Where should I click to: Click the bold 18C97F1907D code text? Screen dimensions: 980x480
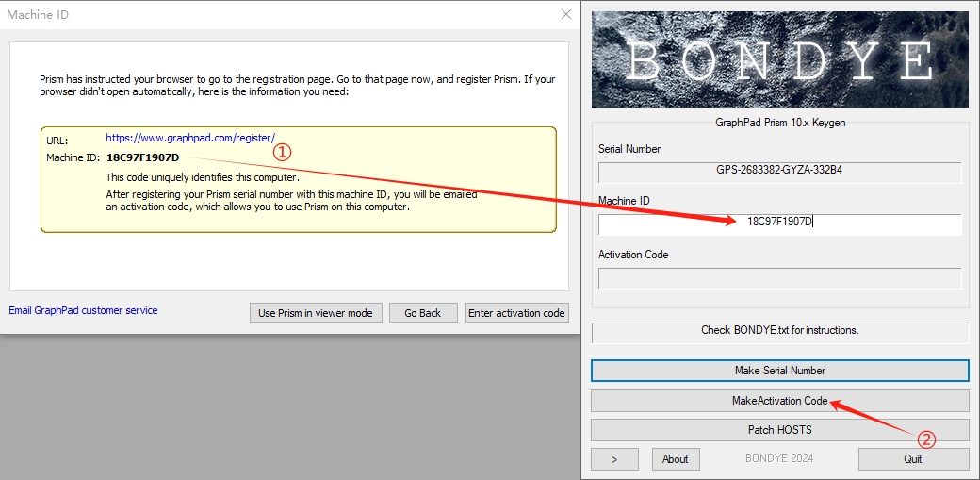(x=142, y=157)
